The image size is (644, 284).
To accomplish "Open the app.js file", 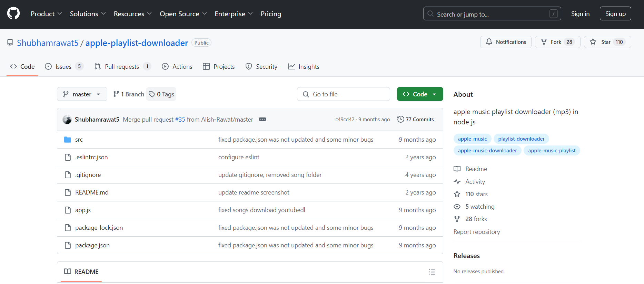I will point(83,210).
